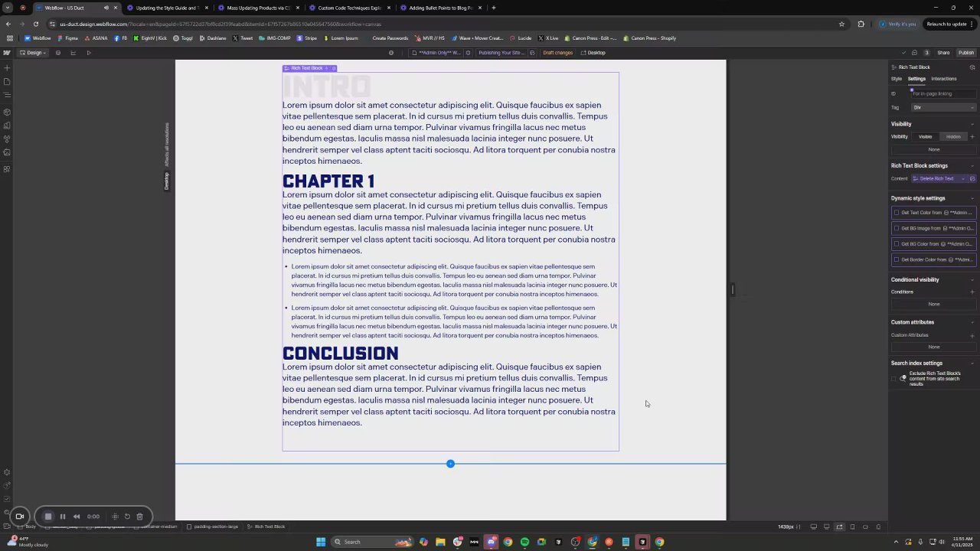Open the Windows Start menu
The height and width of the screenshot is (551, 980).
pos(321,542)
